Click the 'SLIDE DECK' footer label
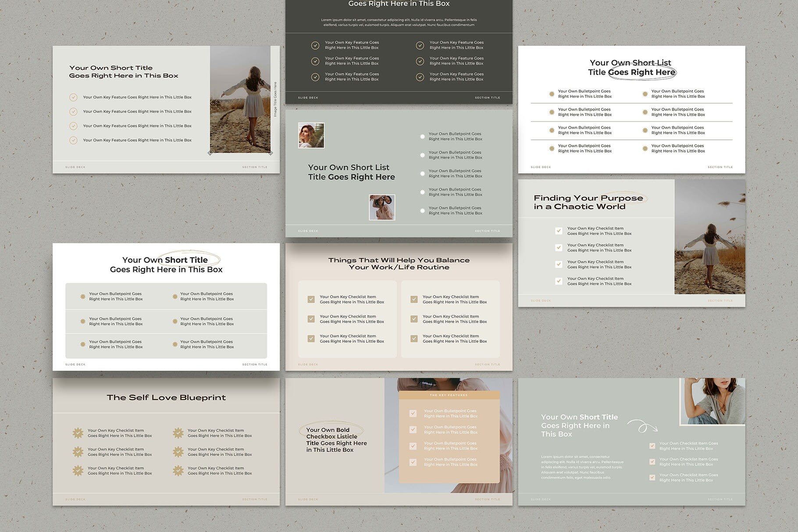 pos(75,167)
